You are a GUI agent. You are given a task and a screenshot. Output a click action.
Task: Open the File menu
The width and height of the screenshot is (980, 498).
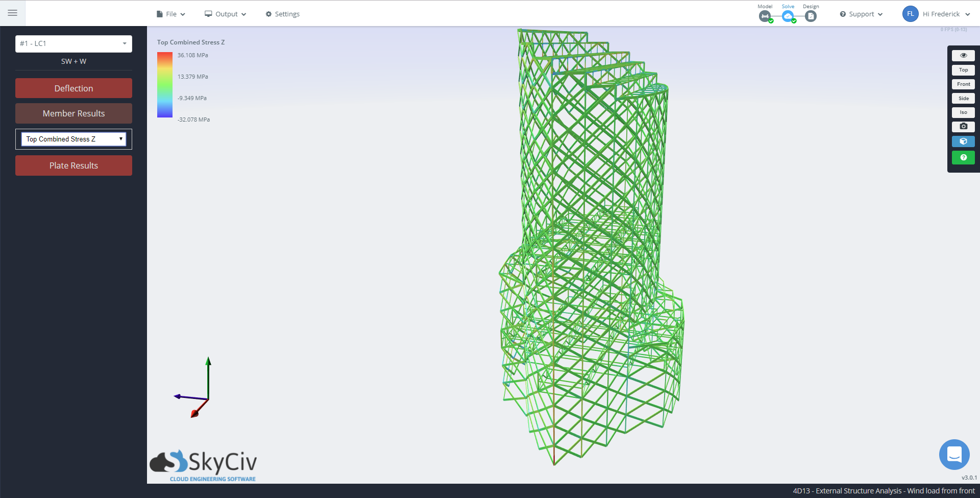(170, 14)
